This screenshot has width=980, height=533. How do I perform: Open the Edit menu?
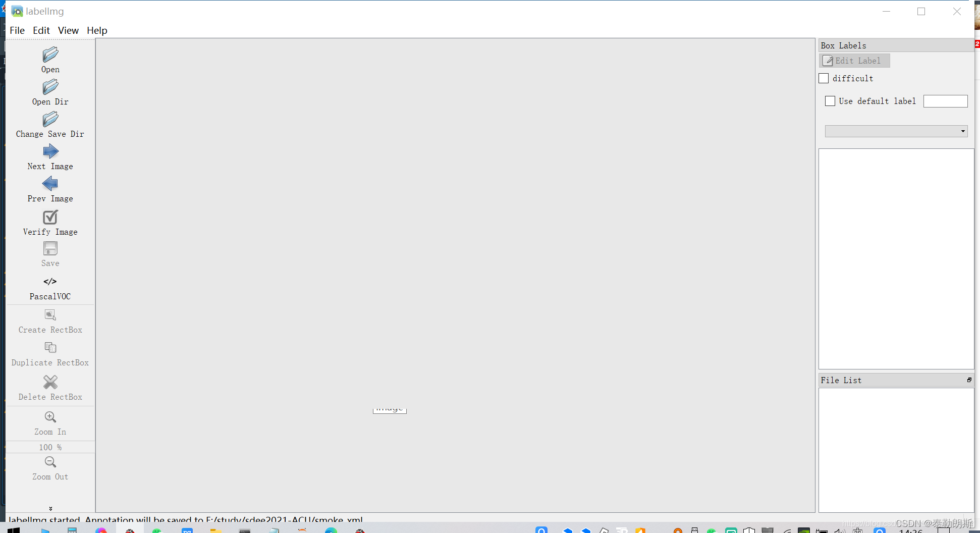pos(41,30)
